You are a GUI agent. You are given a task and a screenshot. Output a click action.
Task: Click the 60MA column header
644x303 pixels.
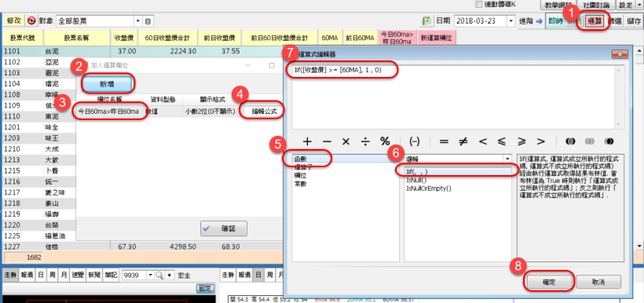pos(330,38)
